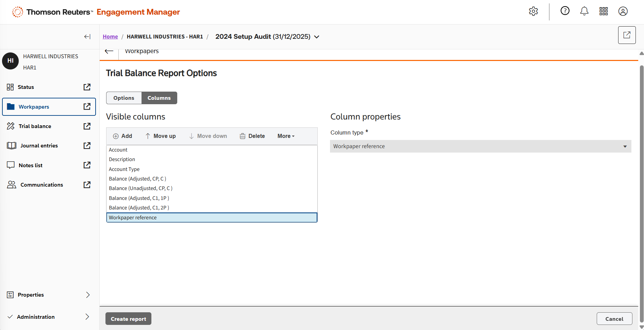Screen dimensions: 644x330
Task: Open the apps grid launcher
Action: (604, 11)
